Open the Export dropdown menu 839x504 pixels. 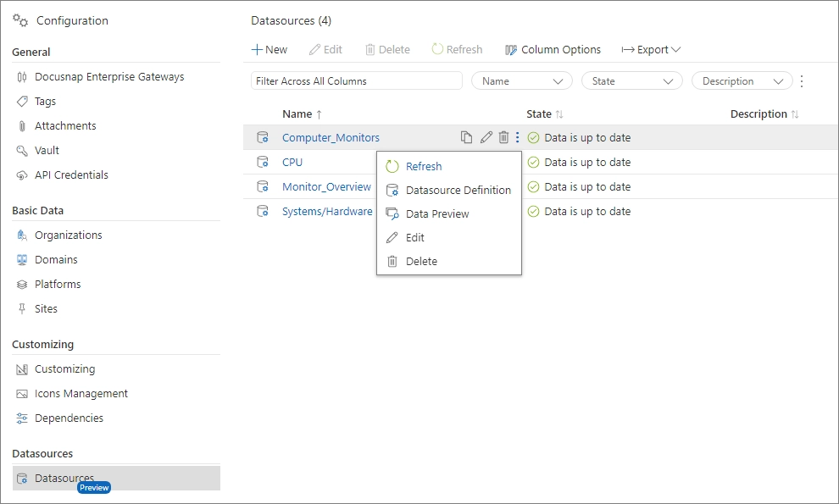651,50
